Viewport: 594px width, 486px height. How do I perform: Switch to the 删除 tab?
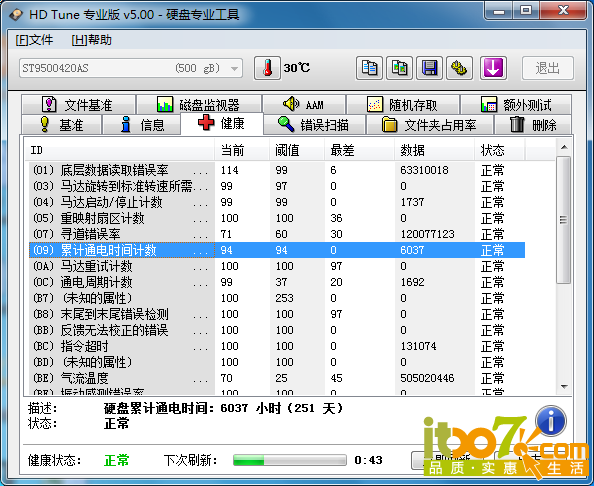(x=533, y=124)
